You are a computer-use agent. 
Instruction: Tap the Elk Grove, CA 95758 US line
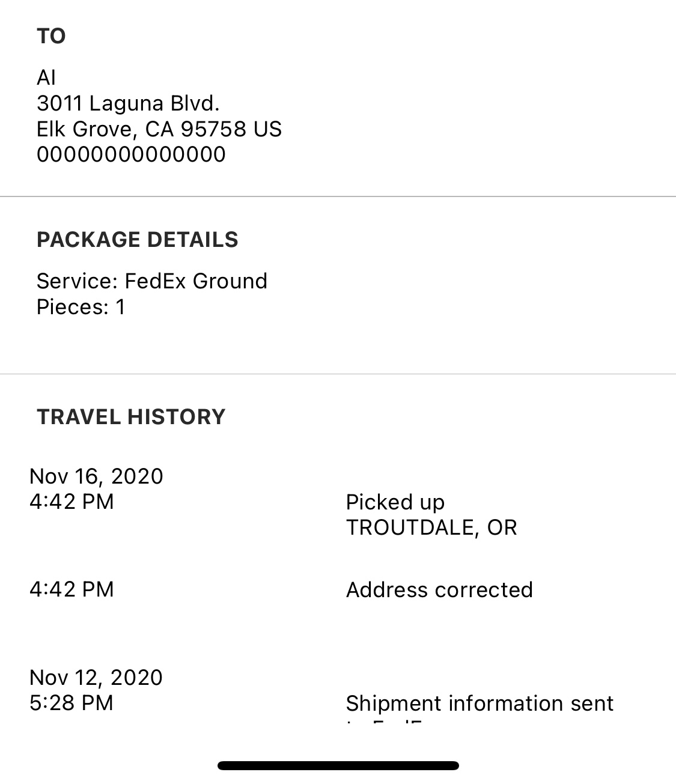(x=159, y=129)
